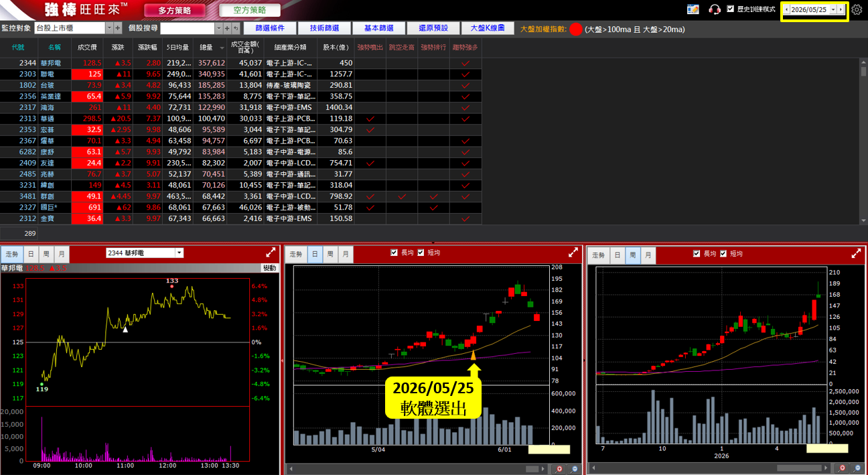The height and width of the screenshot is (475, 868).
Task: Click the plus button beside 監控對象 dropdown
Action: [x=118, y=28]
